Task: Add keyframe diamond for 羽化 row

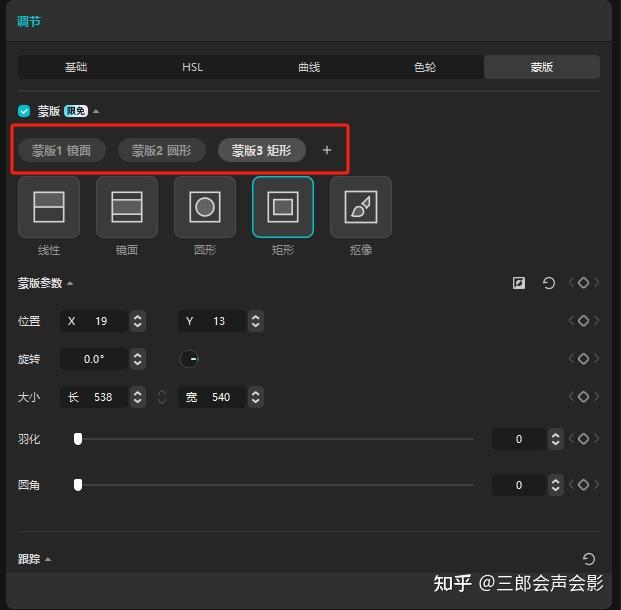Action: [x=583, y=439]
